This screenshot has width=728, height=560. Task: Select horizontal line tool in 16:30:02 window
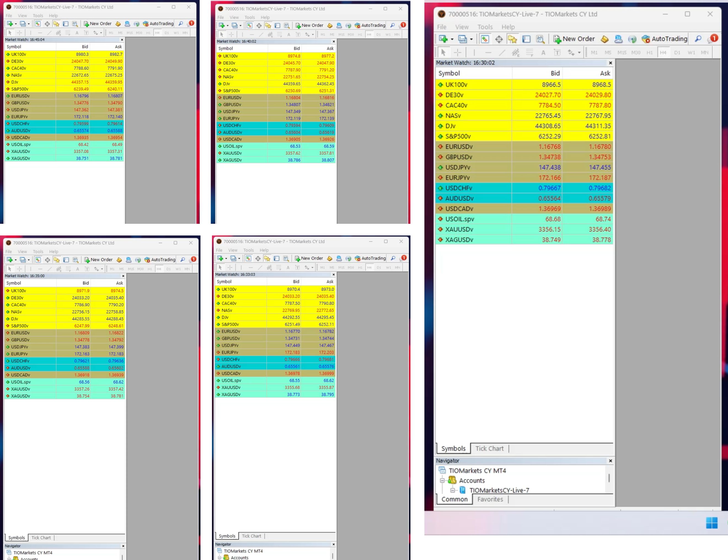click(488, 52)
